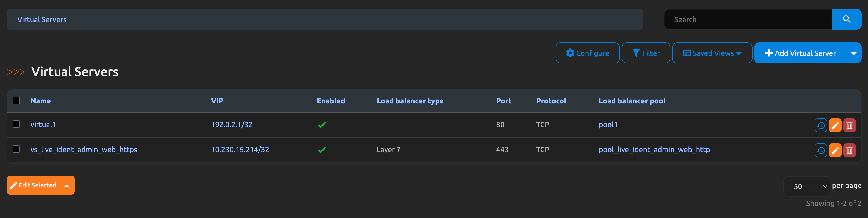The width and height of the screenshot is (868, 218).
Task: Edit vs_live_ident_admin_web_https with pencil icon
Action: pyautogui.click(x=835, y=151)
